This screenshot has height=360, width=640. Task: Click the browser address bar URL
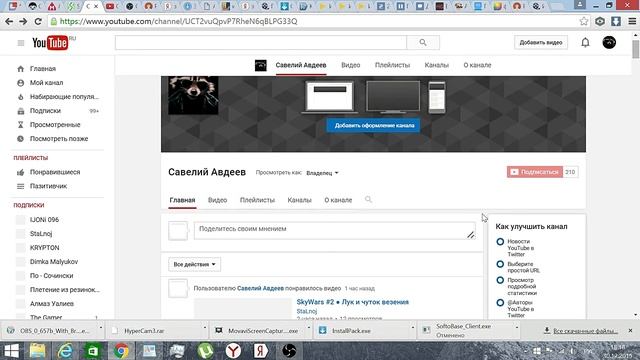coord(178,21)
